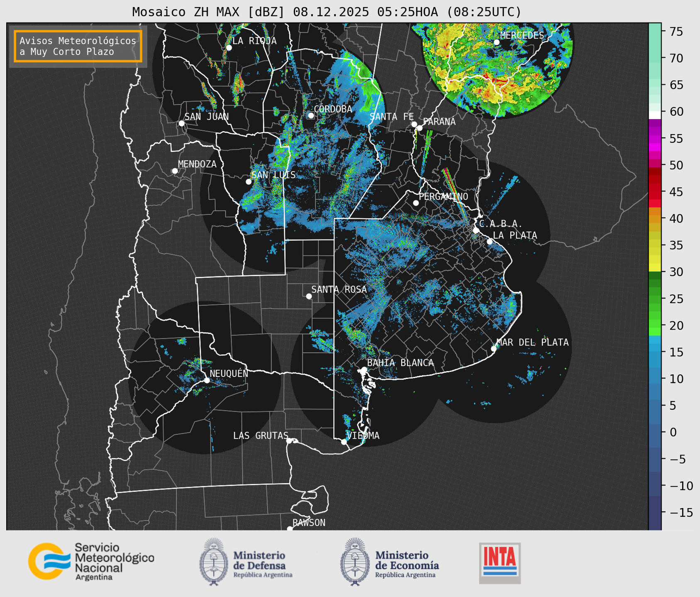
Task: Click the magenta 55 dBZ band on colorbar
Action: click(x=655, y=139)
